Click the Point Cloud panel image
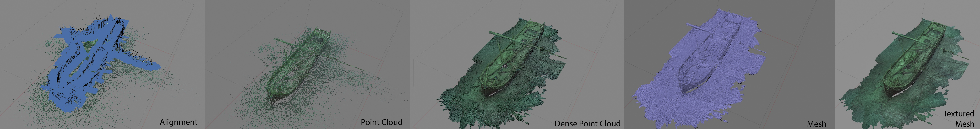The image size is (980, 129). point(307,64)
